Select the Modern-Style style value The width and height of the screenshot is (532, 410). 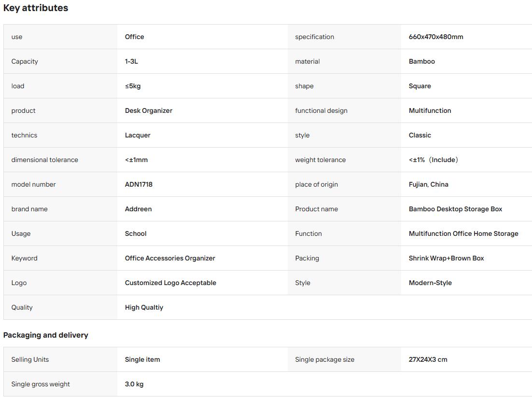[x=430, y=283]
